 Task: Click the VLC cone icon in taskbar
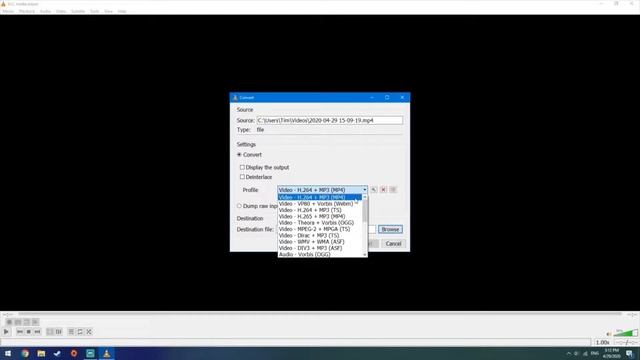[x=107, y=353]
